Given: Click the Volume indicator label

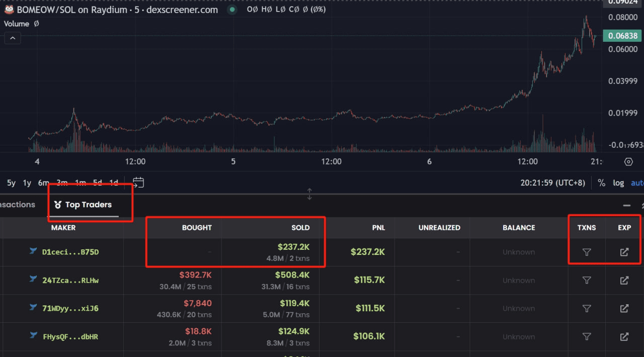Looking at the screenshot, I should (17, 24).
